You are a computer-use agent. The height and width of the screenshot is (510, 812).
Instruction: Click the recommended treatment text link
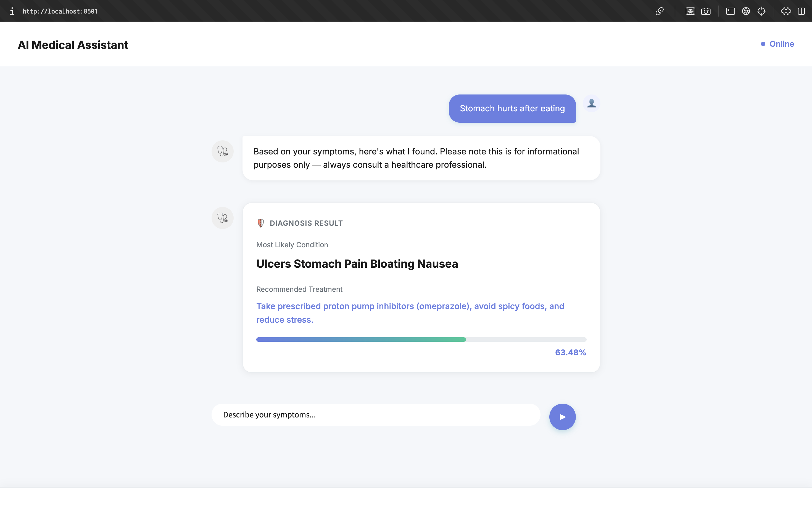(x=410, y=313)
